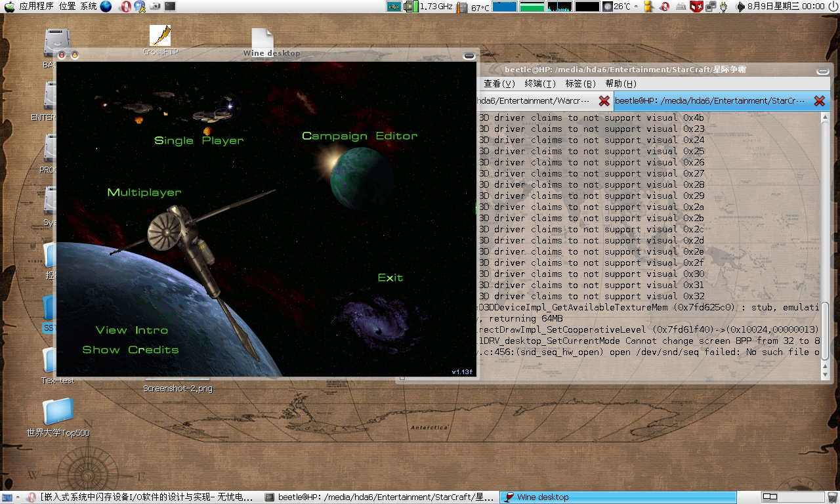This screenshot has width=840, height=504.
Task: Launch Opera from the top panel
Action: pos(124,7)
